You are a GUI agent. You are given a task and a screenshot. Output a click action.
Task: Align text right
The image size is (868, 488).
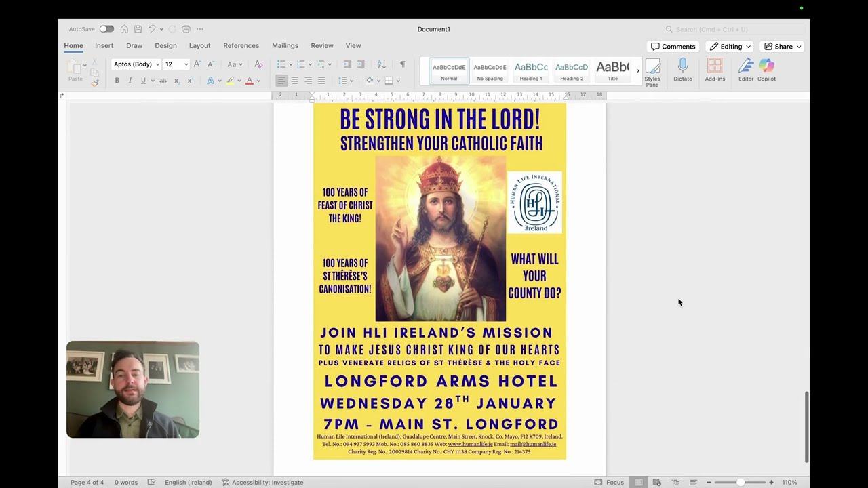[308, 81]
